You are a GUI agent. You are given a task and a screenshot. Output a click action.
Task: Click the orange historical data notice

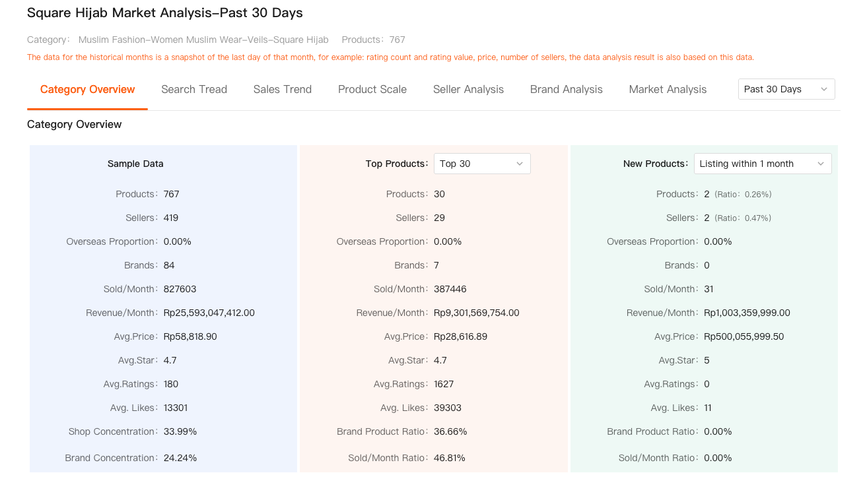390,57
